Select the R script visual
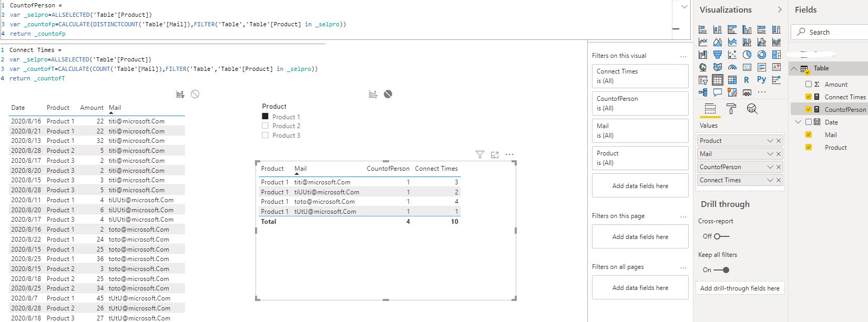 [747, 80]
